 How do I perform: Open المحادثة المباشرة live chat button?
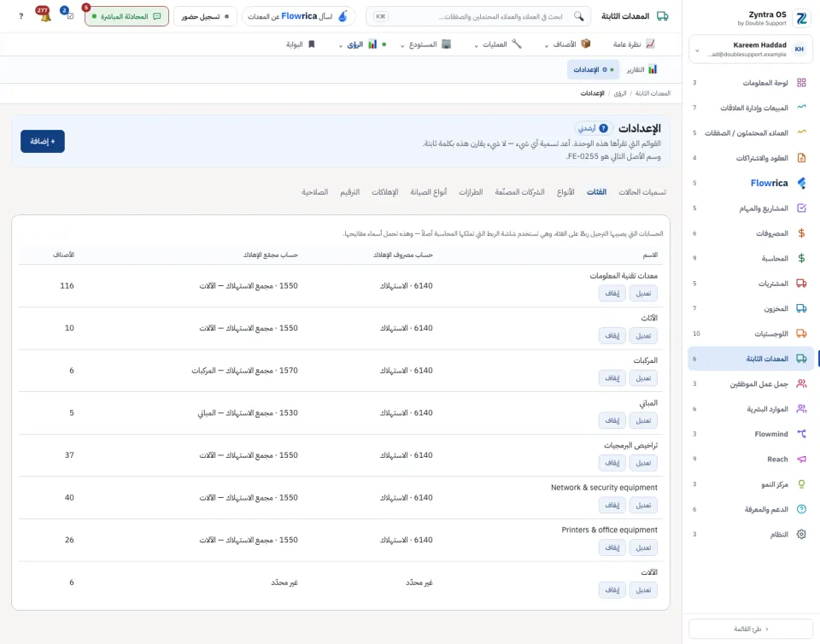(x=126, y=16)
